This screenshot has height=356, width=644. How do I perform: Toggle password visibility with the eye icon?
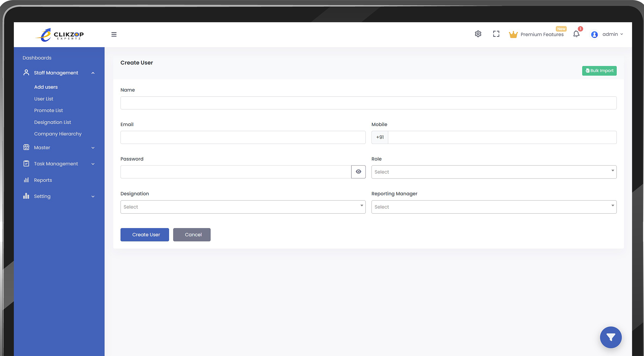pyautogui.click(x=358, y=172)
